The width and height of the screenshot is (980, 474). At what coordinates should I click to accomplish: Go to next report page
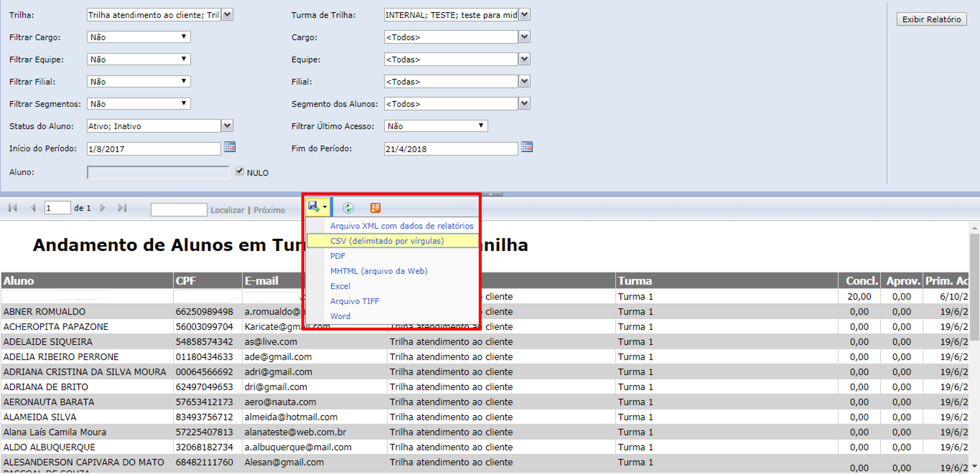pos(102,208)
